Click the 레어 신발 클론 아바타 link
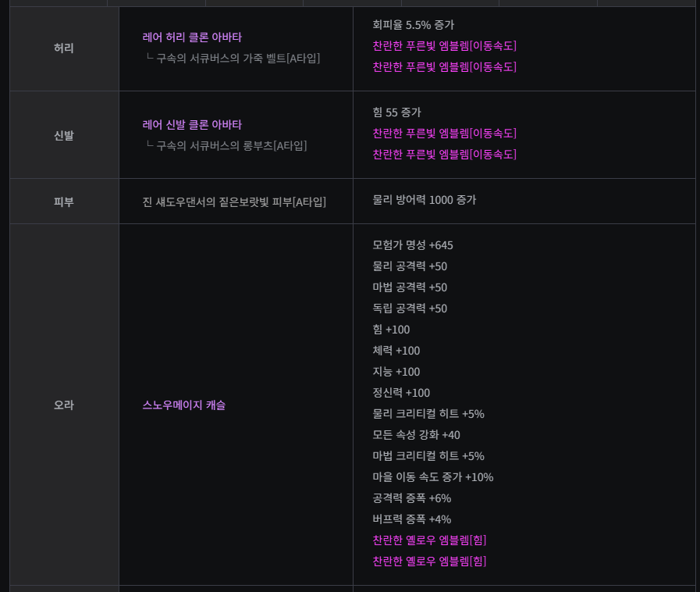The image size is (700, 592). pyautogui.click(x=192, y=125)
